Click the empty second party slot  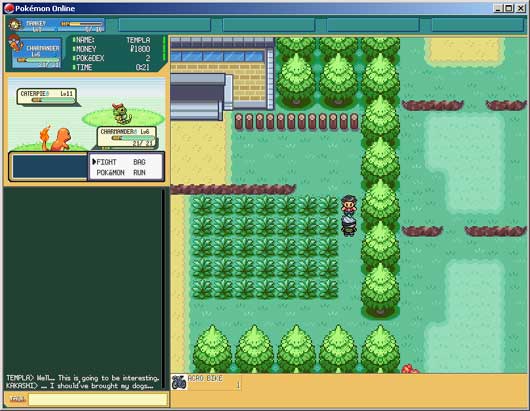click(165, 25)
